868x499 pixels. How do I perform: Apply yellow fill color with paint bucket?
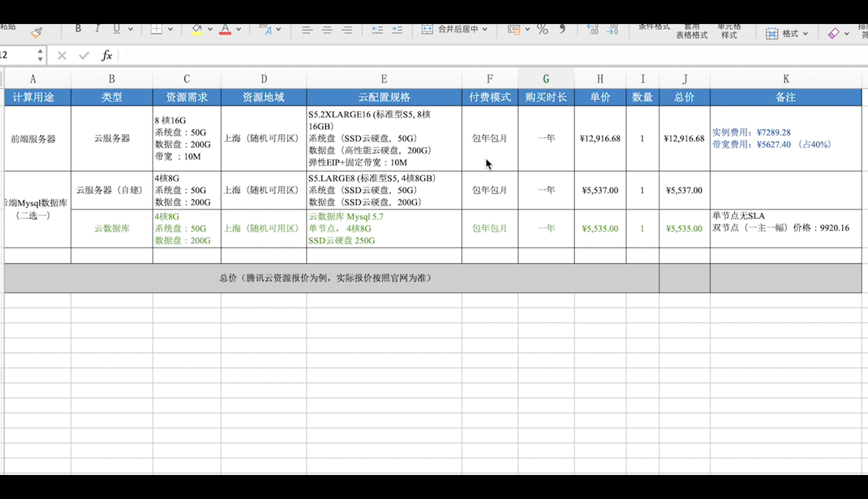click(197, 30)
